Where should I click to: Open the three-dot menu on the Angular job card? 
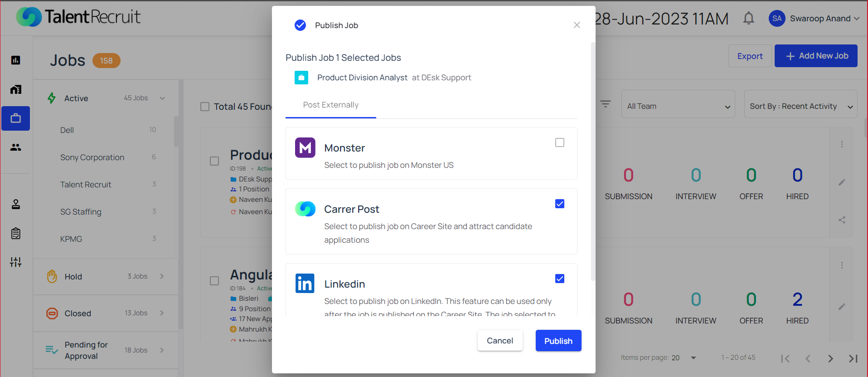pos(842,265)
